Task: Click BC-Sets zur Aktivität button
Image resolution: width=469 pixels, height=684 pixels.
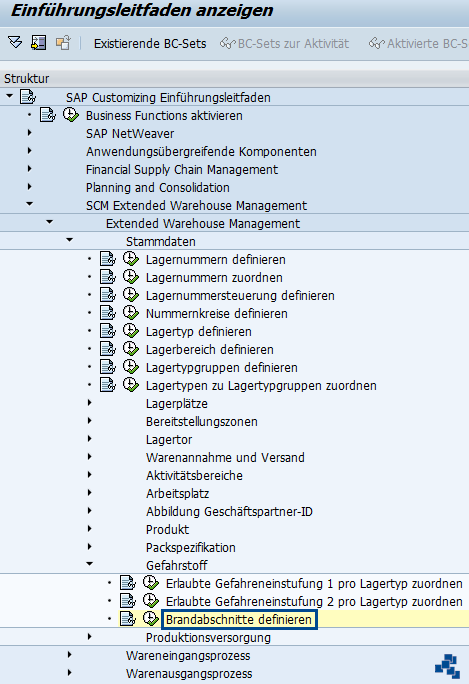Action: [x=284, y=44]
